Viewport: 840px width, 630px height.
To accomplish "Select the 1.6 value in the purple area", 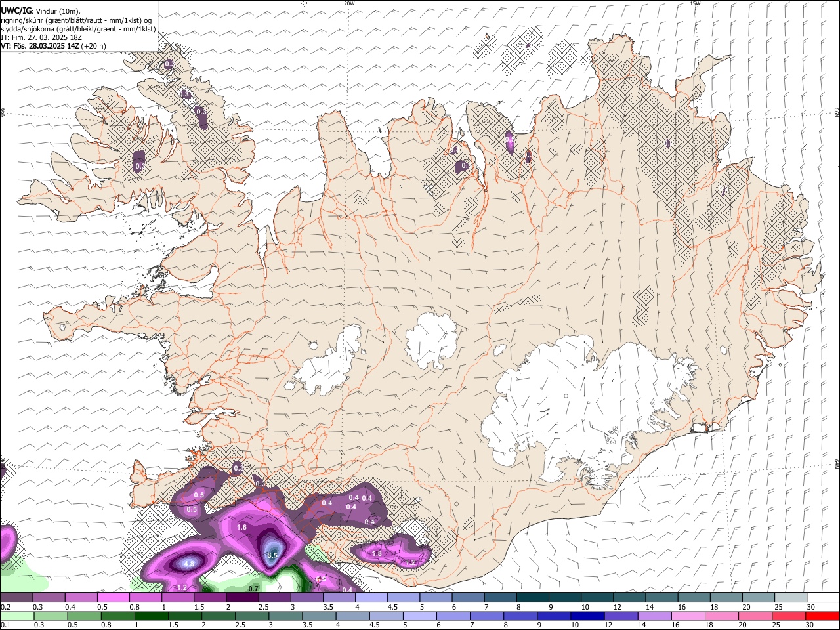I will tap(241, 527).
